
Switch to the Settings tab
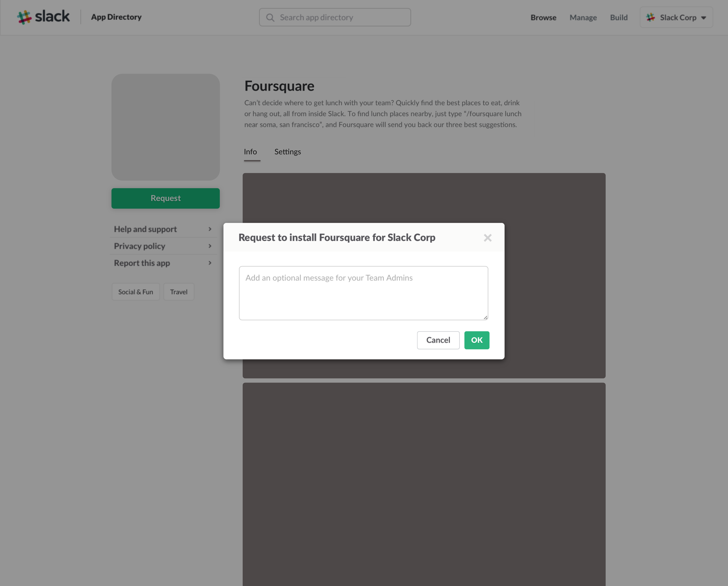(288, 152)
